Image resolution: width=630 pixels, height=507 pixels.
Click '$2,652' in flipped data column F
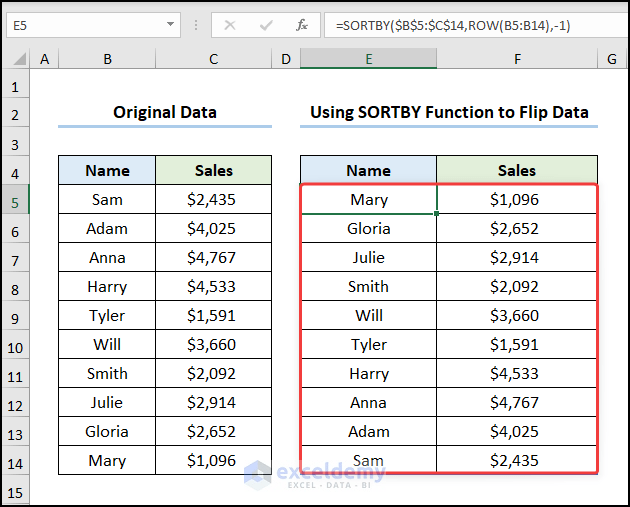click(x=517, y=228)
